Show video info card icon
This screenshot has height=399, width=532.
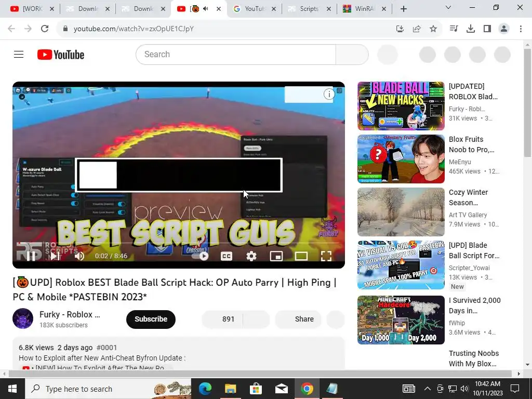coord(329,94)
